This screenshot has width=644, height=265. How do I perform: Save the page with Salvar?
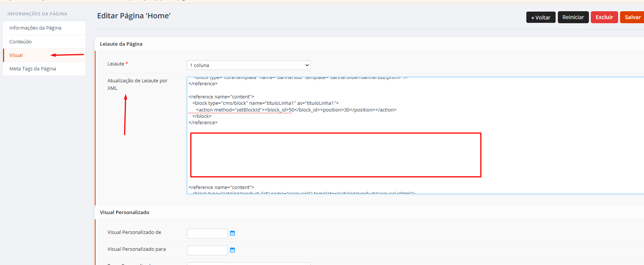pyautogui.click(x=632, y=17)
